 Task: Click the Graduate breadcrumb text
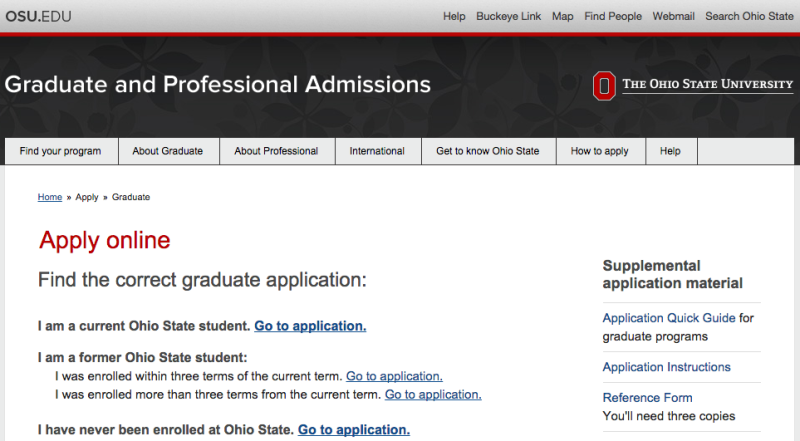pyautogui.click(x=131, y=197)
